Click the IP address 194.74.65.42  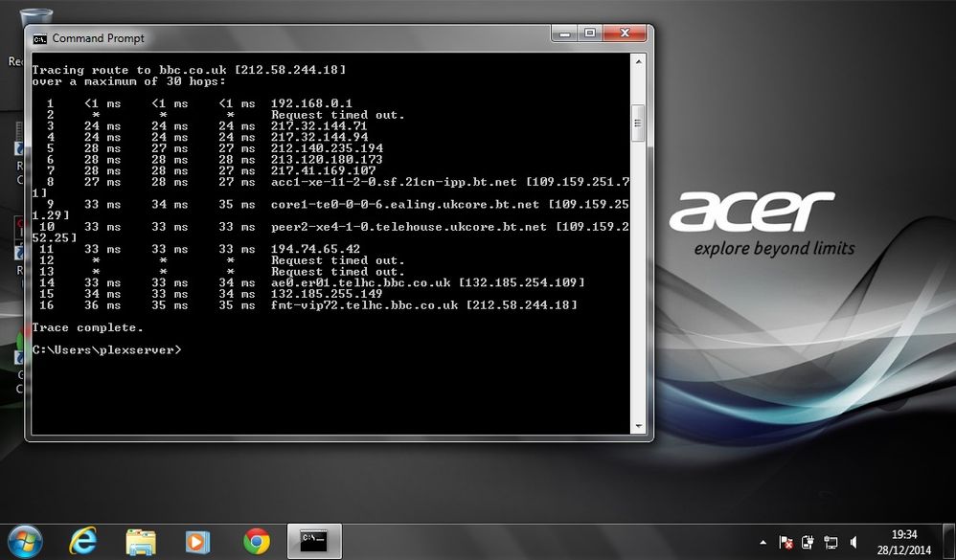point(316,249)
